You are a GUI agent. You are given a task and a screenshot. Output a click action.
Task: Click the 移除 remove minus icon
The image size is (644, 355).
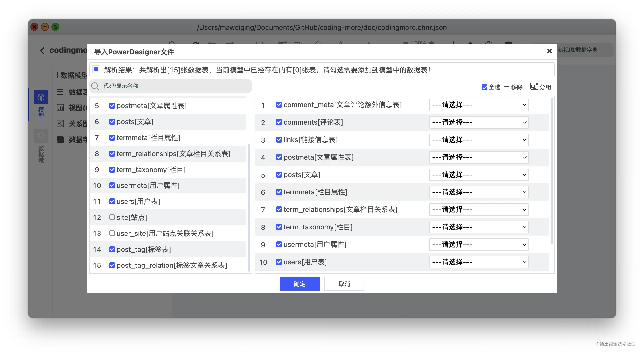pos(507,87)
